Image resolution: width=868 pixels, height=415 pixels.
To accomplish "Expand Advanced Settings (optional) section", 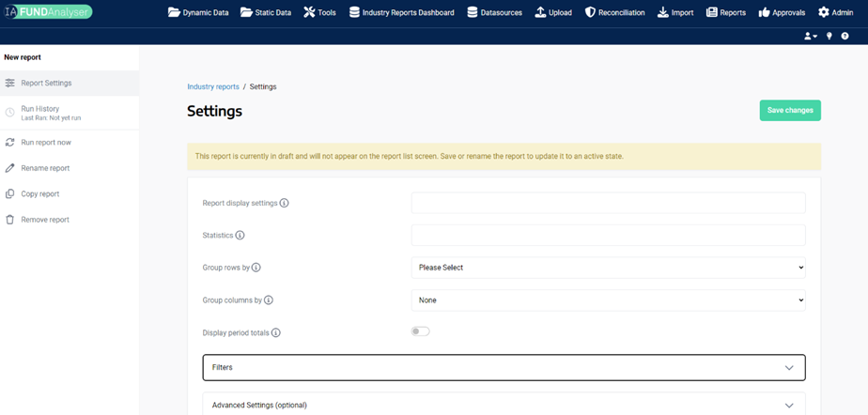I will tap(504, 405).
